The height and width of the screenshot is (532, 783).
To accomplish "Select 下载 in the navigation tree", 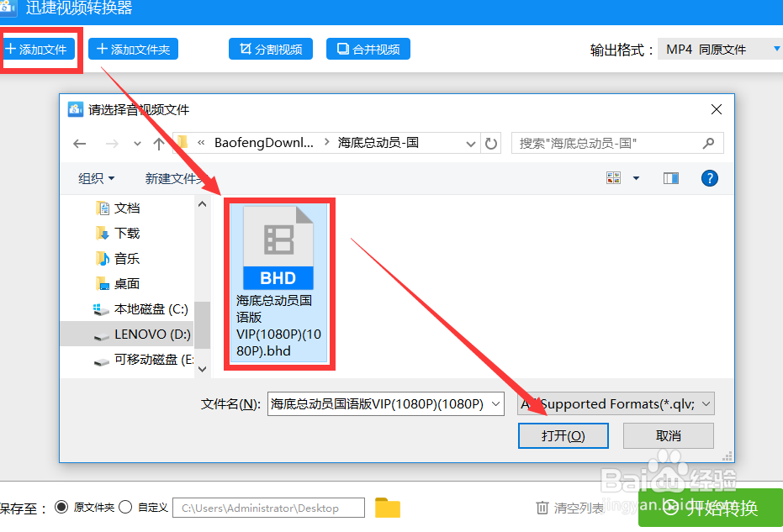I will tap(127, 233).
